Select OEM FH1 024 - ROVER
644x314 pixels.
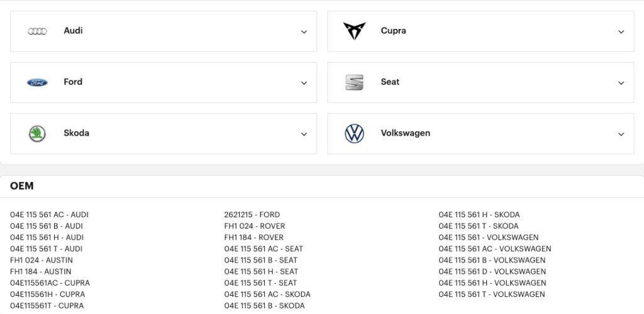(254, 226)
